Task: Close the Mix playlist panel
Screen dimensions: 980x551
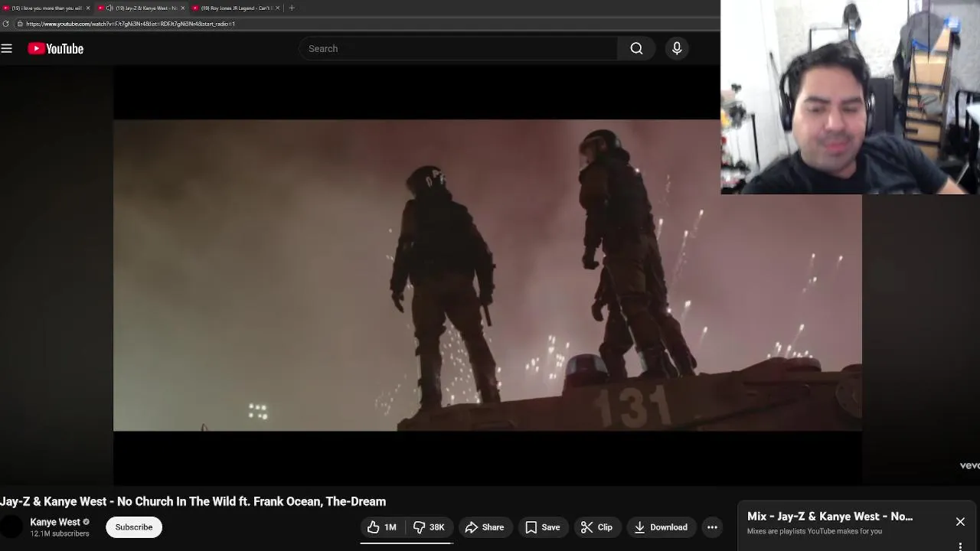Action: coord(960,522)
